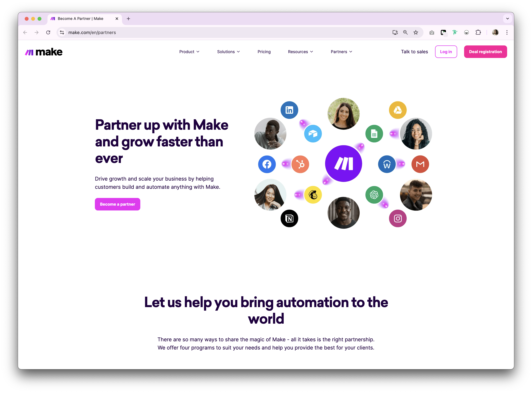Image resolution: width=532 pixels, height=393 pixels.
Task: Click the LinkedIn icon in the hero graphic
Action: 289,110
